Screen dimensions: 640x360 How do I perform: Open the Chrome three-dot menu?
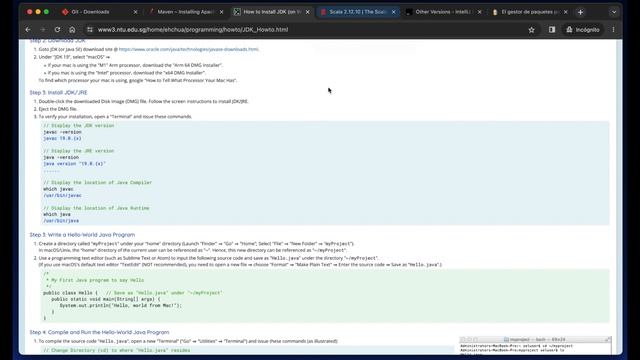[x=613, y=29]
